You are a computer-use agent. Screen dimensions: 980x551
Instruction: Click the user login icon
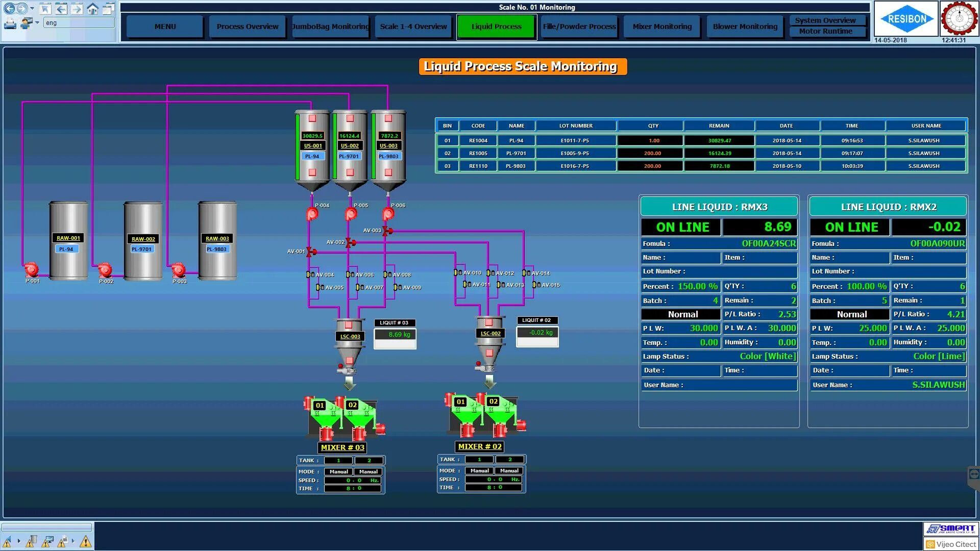point(26,23)
